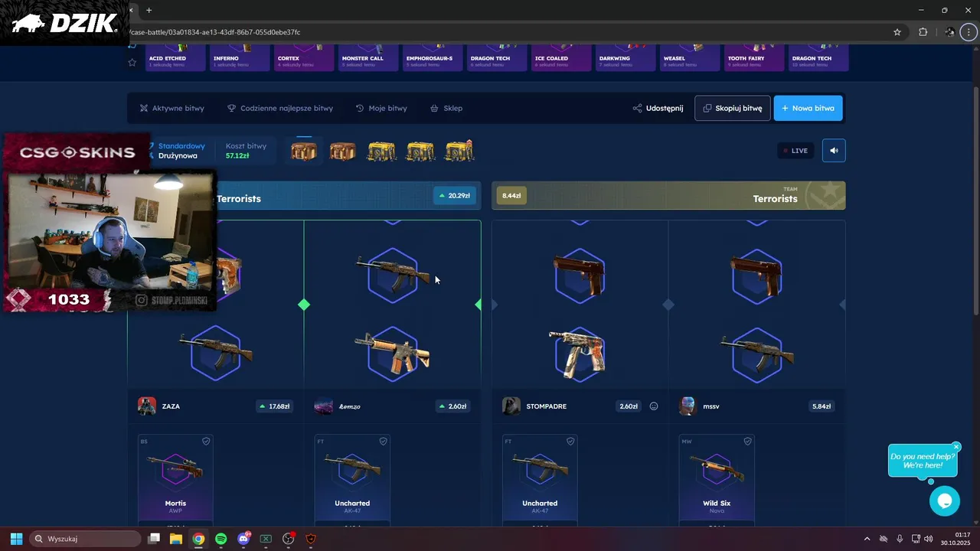Click the verified shield on Mortis card
980x551 pixels.
pos(206,442)
